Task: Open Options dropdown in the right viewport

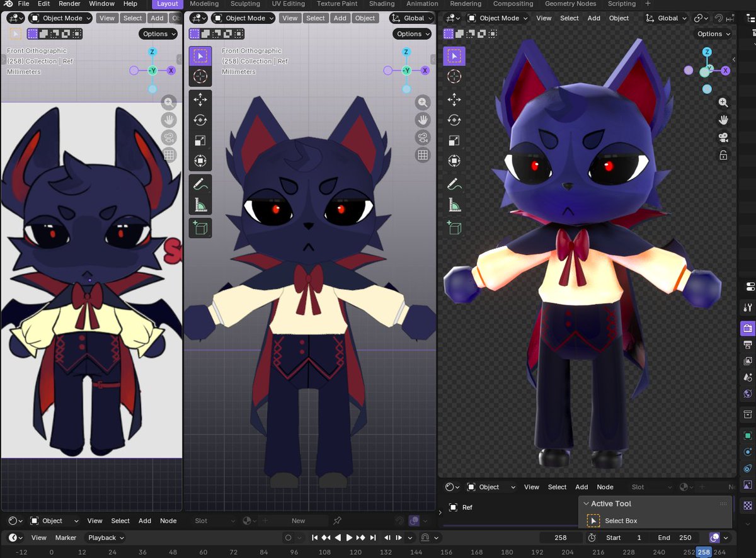Action: (x=713, y=34)
